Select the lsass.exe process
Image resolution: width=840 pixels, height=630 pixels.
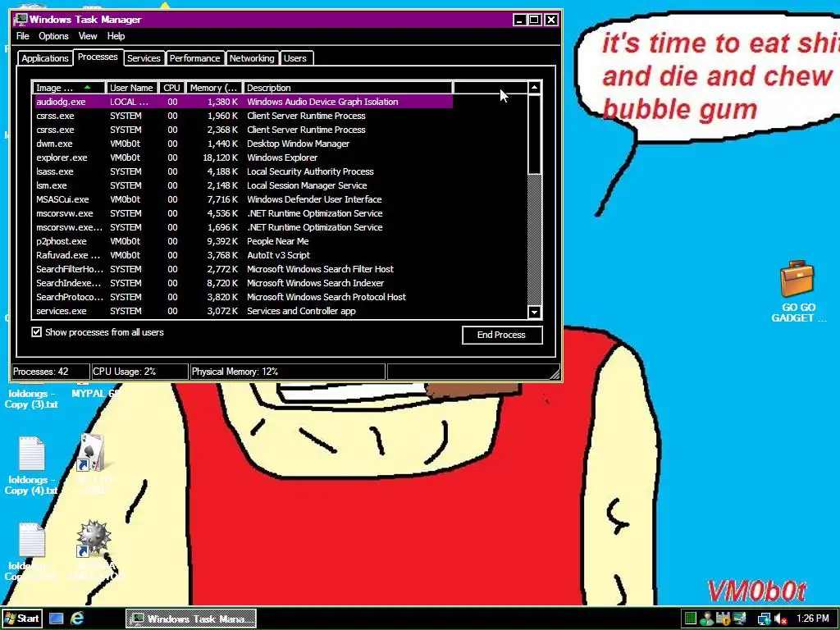click(243, 171)
